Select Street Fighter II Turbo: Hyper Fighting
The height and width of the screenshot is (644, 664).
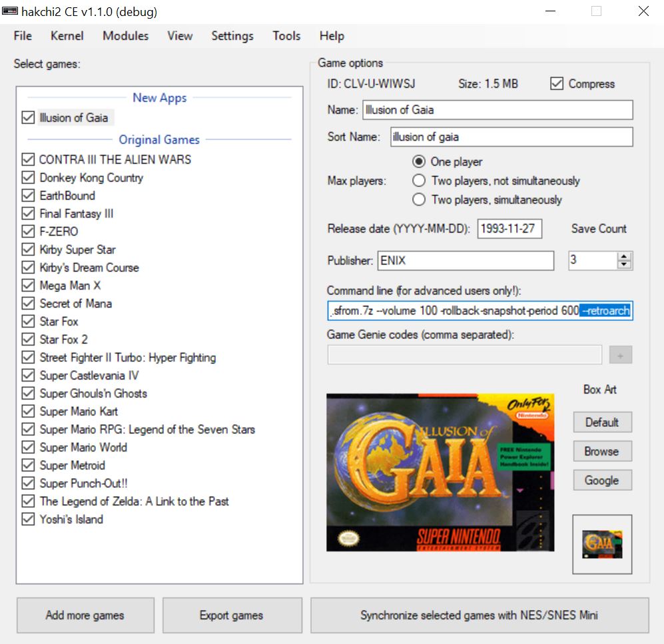127,358
